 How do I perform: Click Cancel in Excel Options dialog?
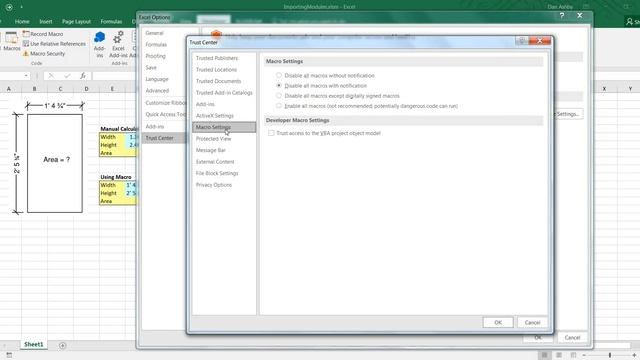572,338
